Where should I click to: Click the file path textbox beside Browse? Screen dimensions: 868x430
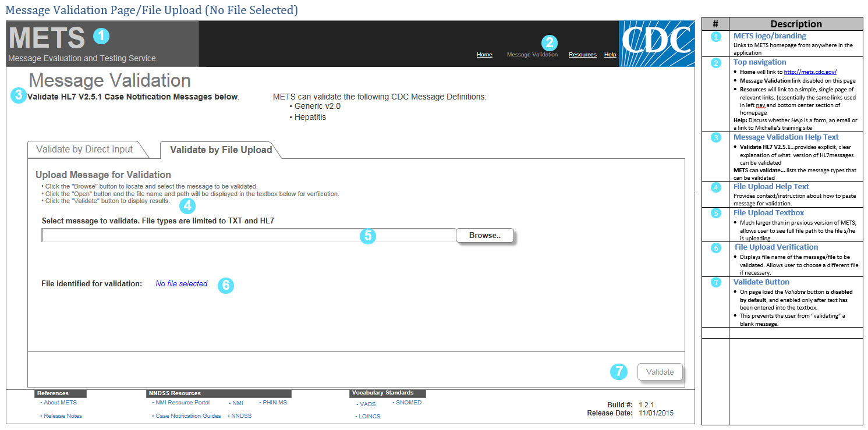point(248,235)
